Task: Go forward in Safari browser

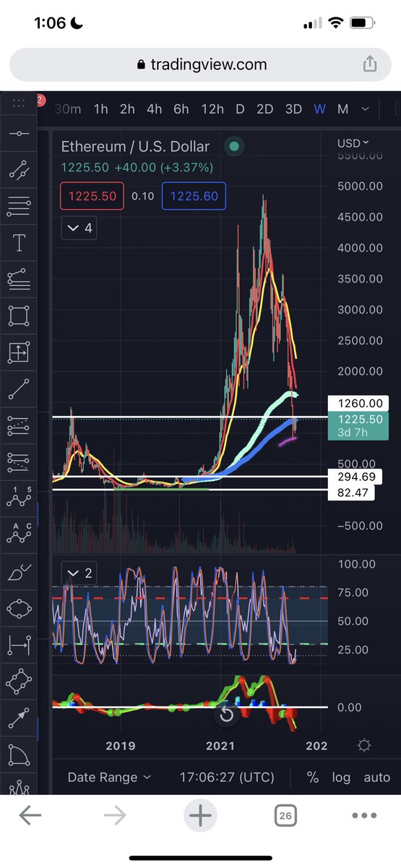Action: point(115,816)
